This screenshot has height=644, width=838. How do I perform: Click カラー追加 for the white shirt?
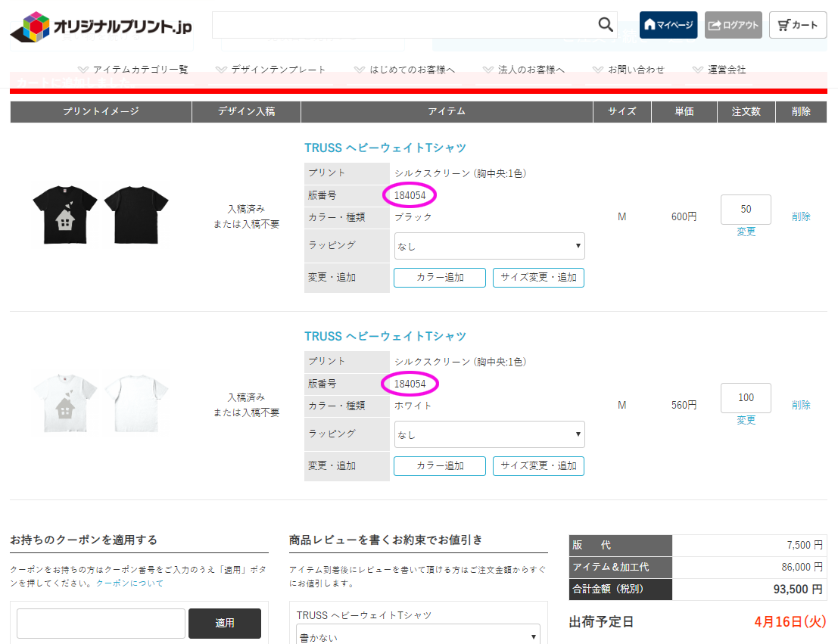click(x=440, y=465)
